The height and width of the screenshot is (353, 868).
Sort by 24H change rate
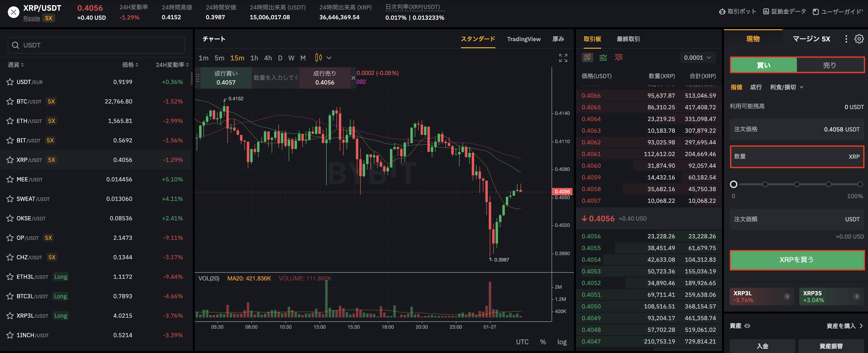pyautogui.click(x=172, y=65)
